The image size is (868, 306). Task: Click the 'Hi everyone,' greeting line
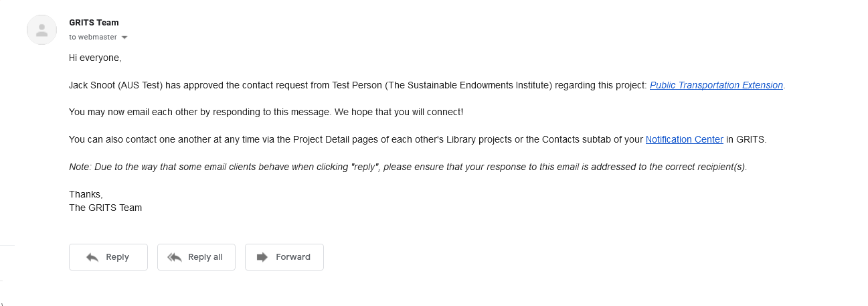(95, 58)
